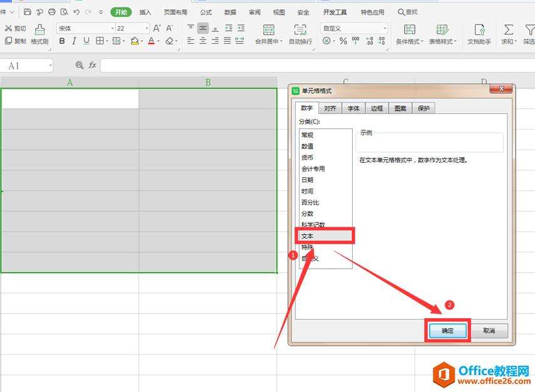Click the Print icon in quick access toolbar

52,12
